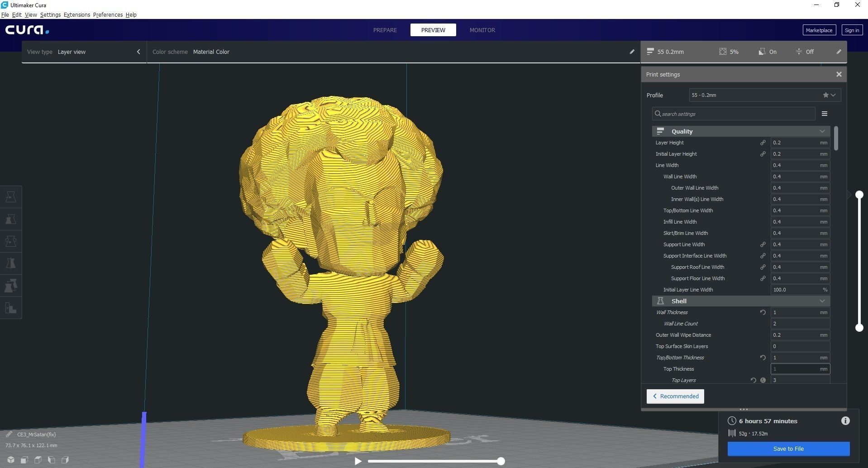Click the Wall Line Count value field
The image size is (868, 468).
[x=800, y=324]
